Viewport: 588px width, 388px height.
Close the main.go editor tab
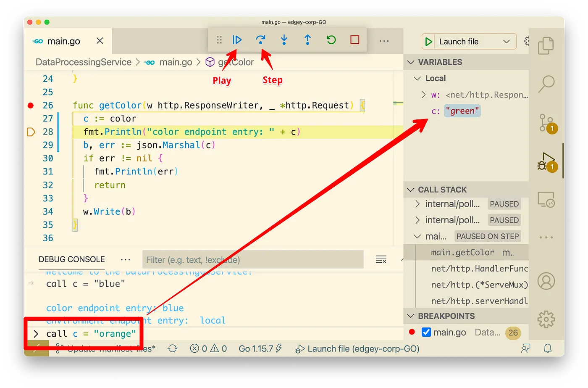point(100,41)
